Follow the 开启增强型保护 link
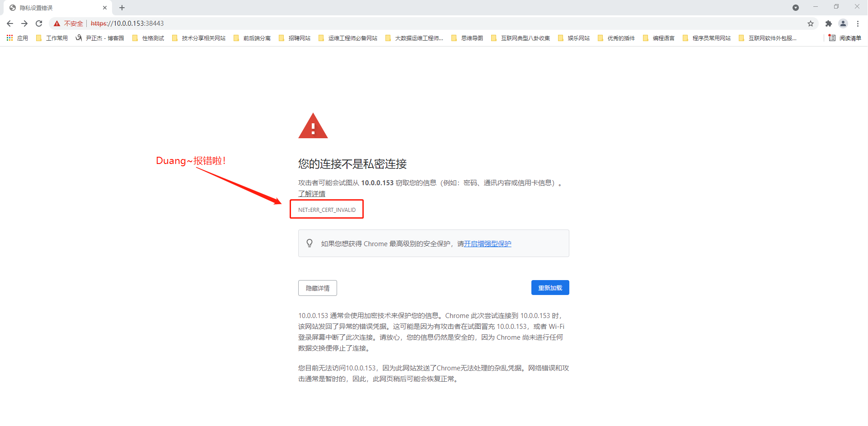The width and height of the screenshot is (868, 426). (x=488, y=244)
